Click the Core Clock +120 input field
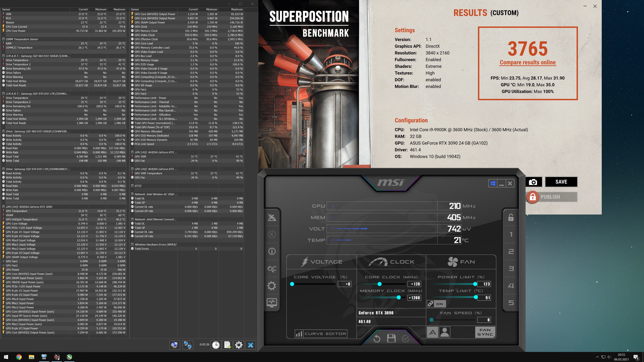Image resolution: width=644 pixels, height=362 pixels. 414,284
